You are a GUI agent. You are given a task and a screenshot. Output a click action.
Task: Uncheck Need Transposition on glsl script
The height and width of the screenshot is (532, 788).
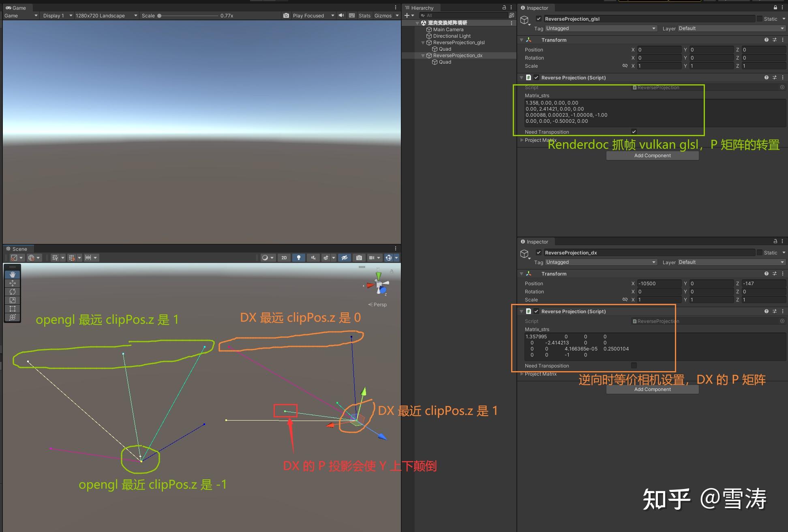coord(634,131)
